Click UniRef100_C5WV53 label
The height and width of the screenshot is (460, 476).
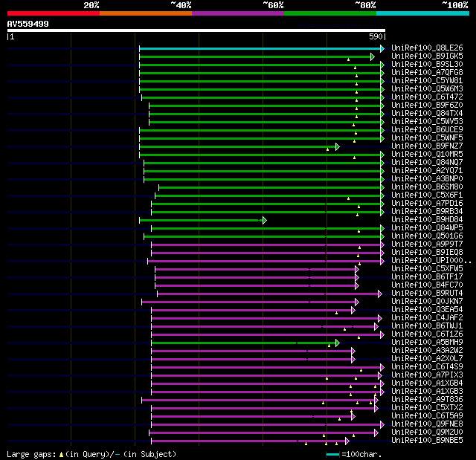click(427, 122)
